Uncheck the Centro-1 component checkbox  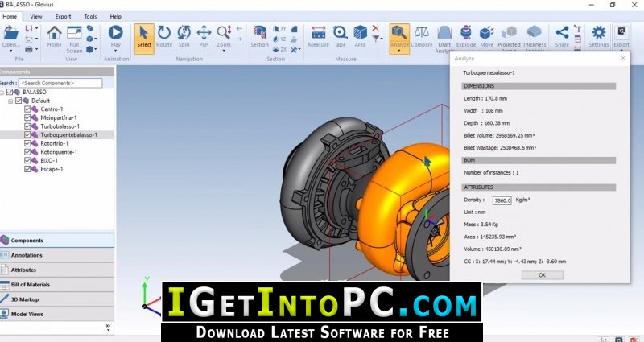27,109
